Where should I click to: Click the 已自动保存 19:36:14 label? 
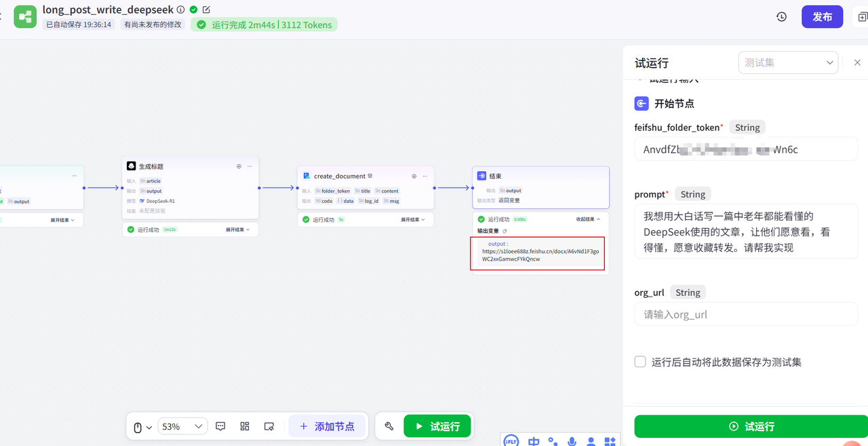click(x=79, y=25)
